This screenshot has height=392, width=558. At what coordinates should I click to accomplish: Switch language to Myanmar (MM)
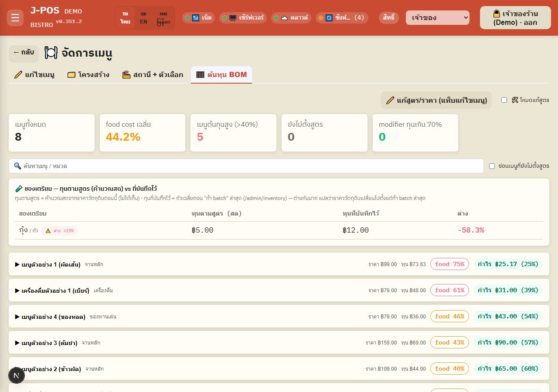(163, 18)
